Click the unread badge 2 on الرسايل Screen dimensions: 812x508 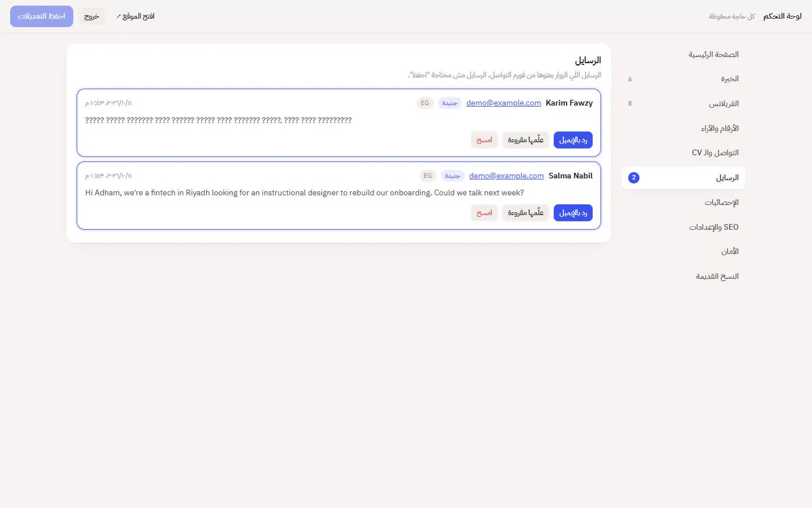634,177
